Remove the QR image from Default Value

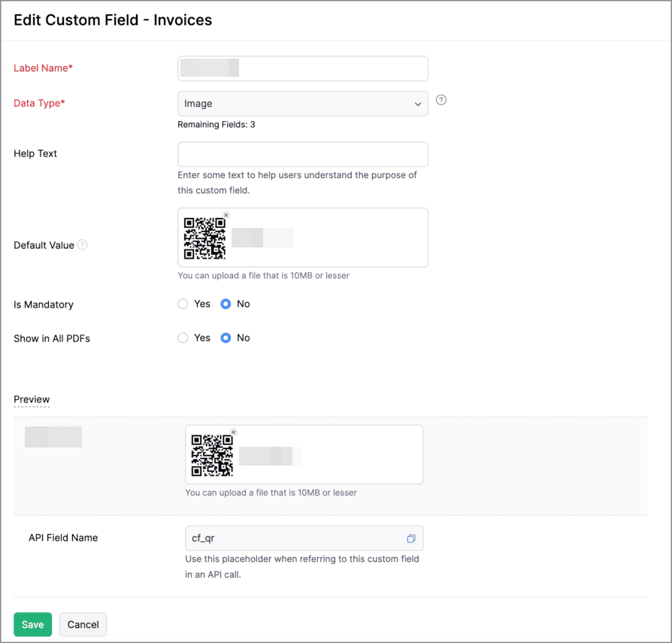[x=226, y=215]
